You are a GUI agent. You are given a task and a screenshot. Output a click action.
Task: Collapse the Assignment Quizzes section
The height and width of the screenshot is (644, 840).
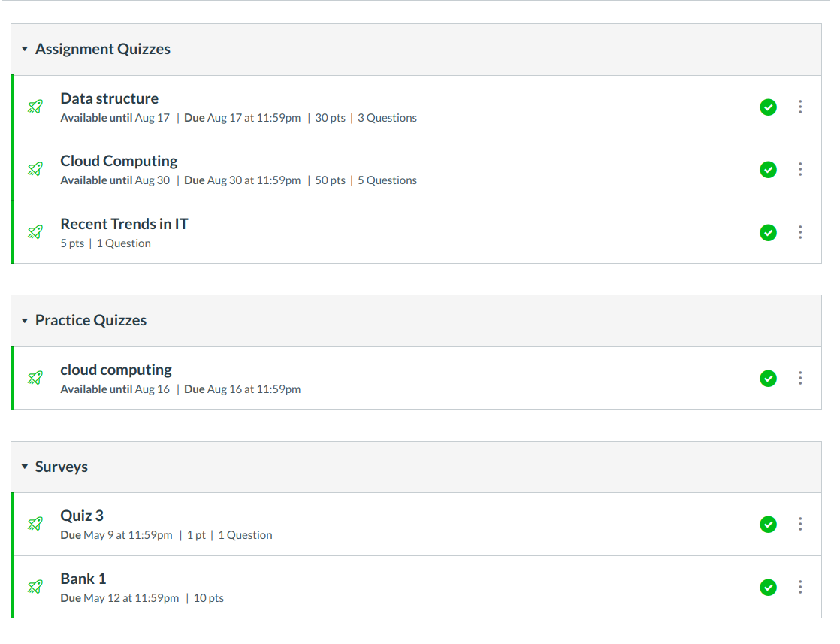point(25,50)
